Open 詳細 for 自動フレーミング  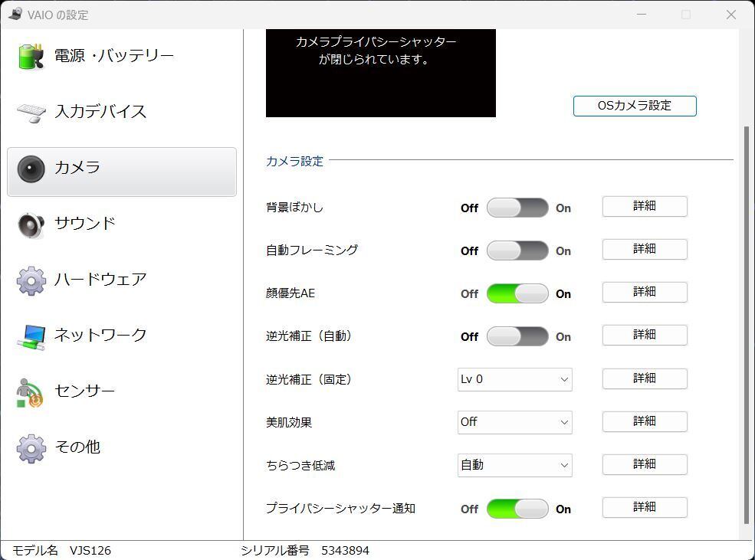pos(645,249)
